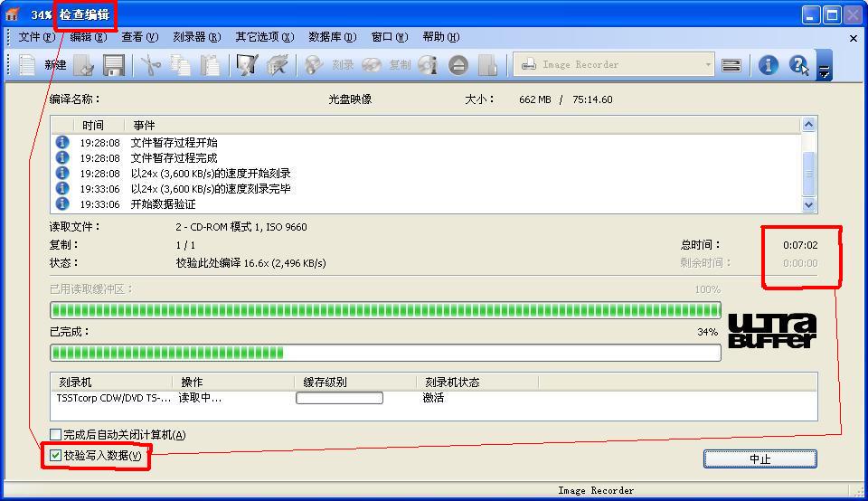
Task: Close the inner document with X
Action: (x=853, y=38)
